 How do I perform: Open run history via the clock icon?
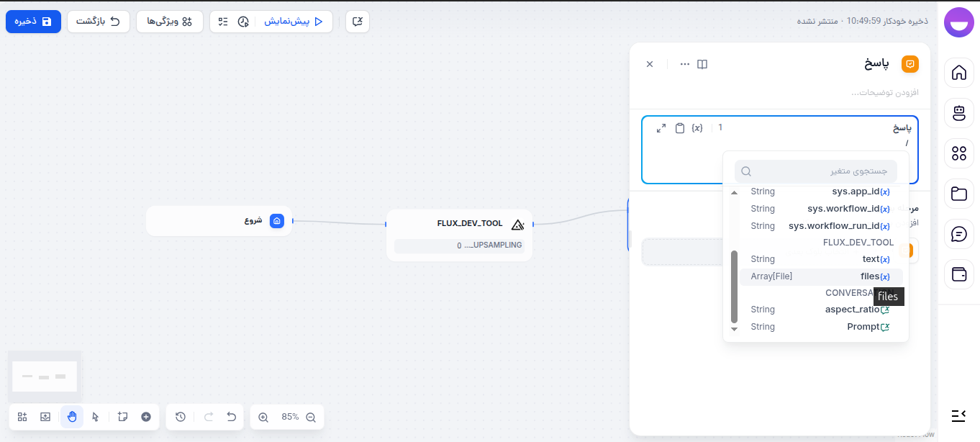(181, 417)
